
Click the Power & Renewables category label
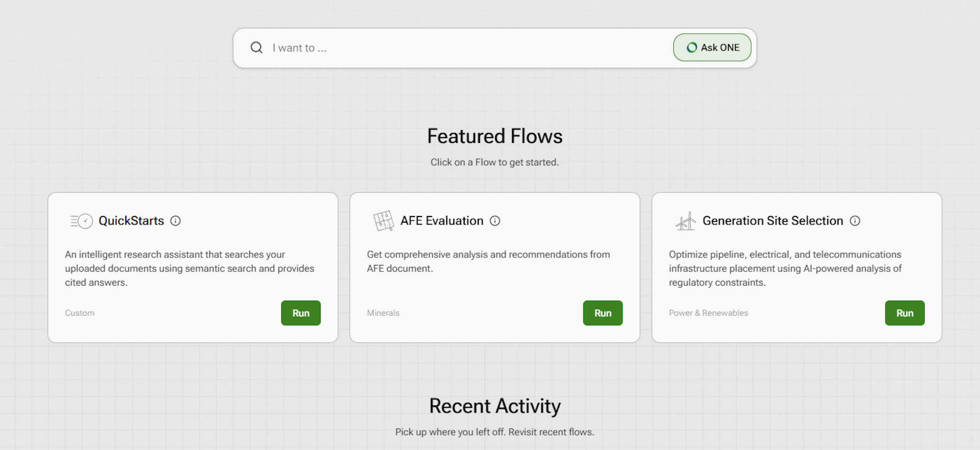coord(708,313)
